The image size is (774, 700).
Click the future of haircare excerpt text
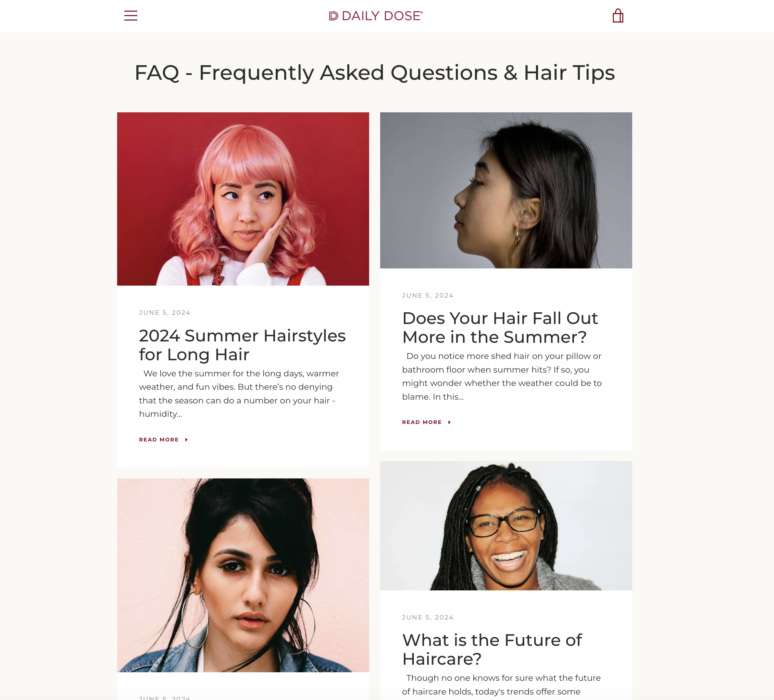click(x=501, y=685)
